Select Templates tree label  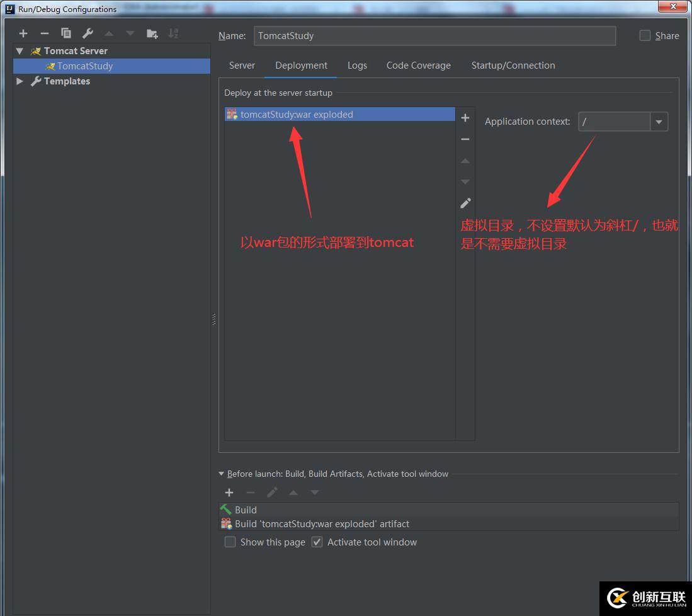coord(67,81)
